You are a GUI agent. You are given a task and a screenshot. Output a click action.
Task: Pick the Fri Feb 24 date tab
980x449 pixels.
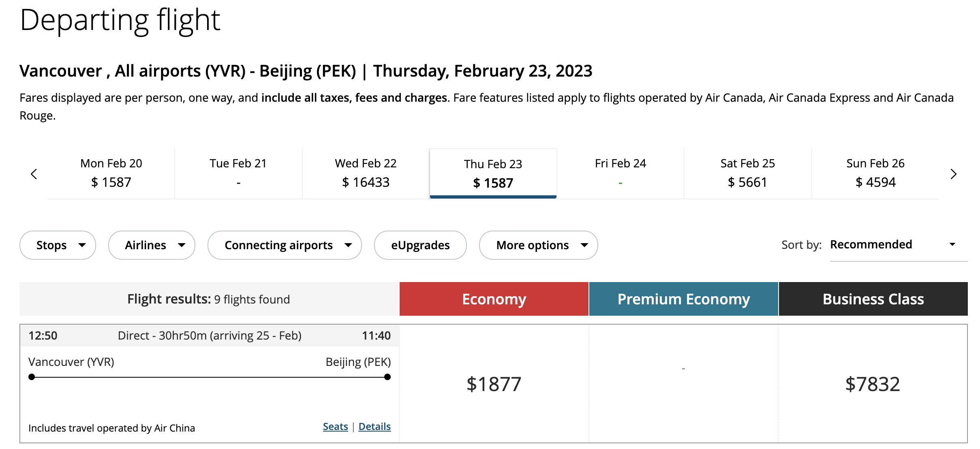[620, 173]
